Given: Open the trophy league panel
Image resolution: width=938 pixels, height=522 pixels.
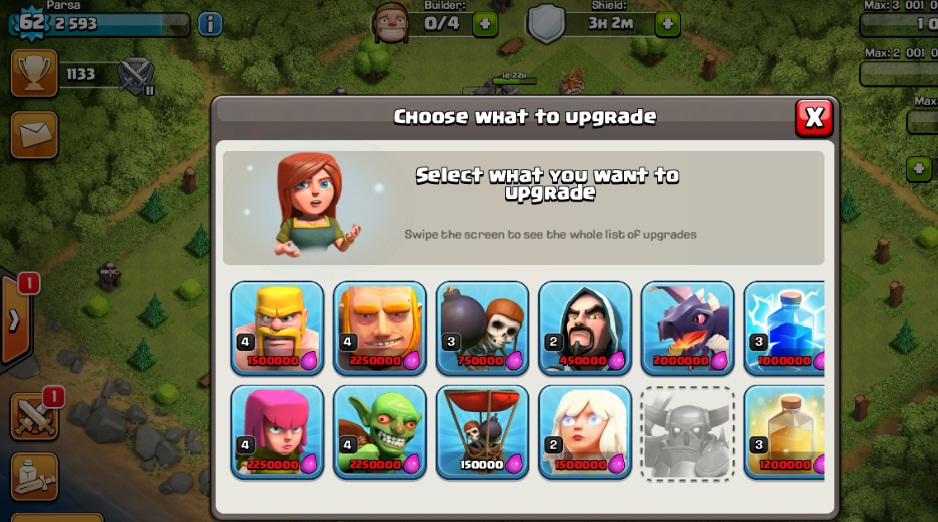Looking at the screenshot, I should tap(34, 73).
